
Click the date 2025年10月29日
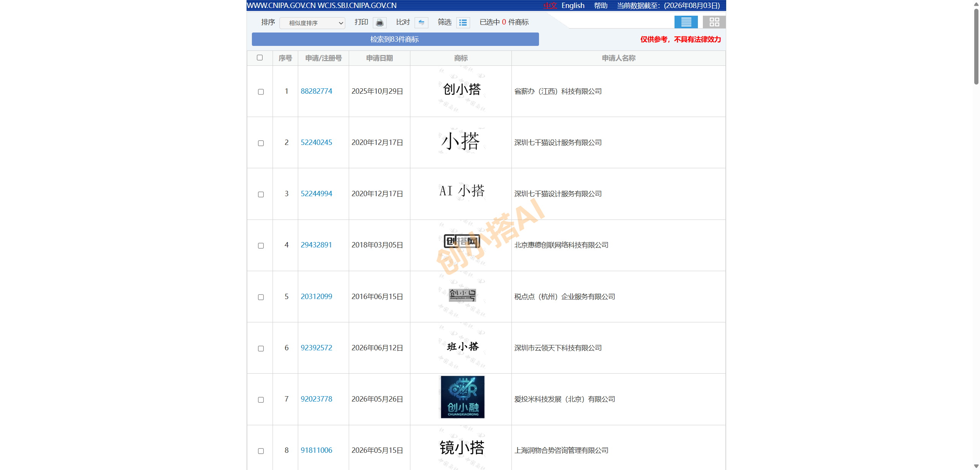pos(377,91)
